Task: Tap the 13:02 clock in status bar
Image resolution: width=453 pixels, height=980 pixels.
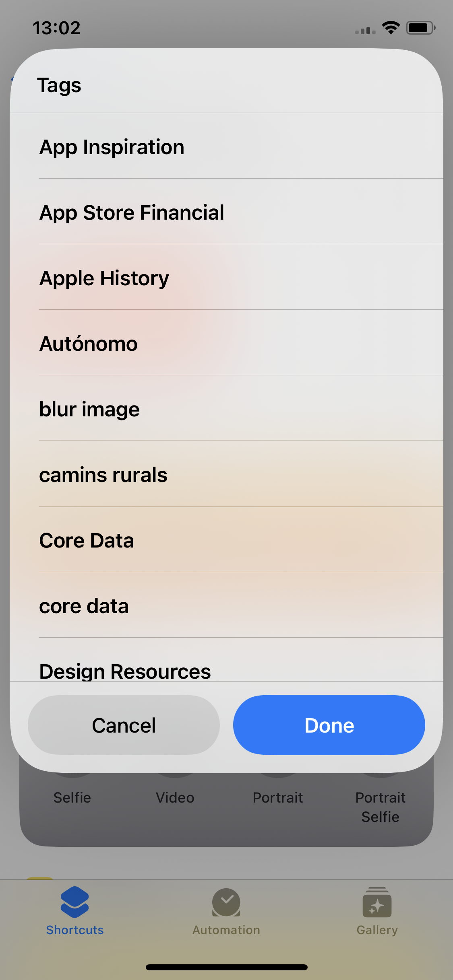Action: click(x=57, y=28)
